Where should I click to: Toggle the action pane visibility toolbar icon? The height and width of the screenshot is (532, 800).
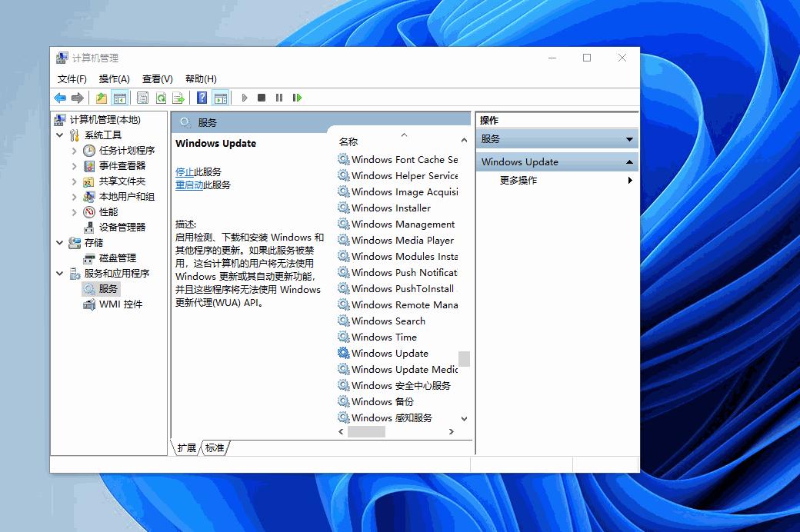(220, 98)
